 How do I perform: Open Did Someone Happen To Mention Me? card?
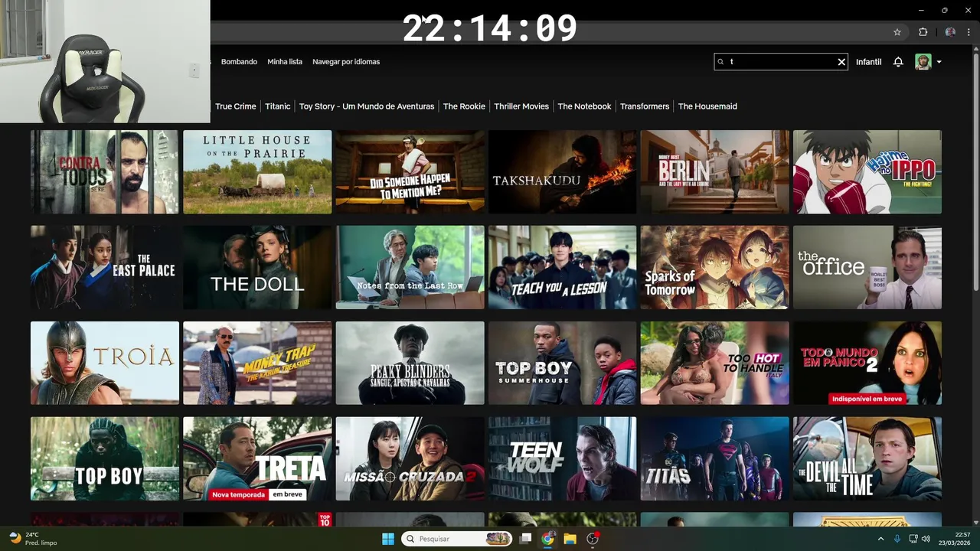click(410, 171)
